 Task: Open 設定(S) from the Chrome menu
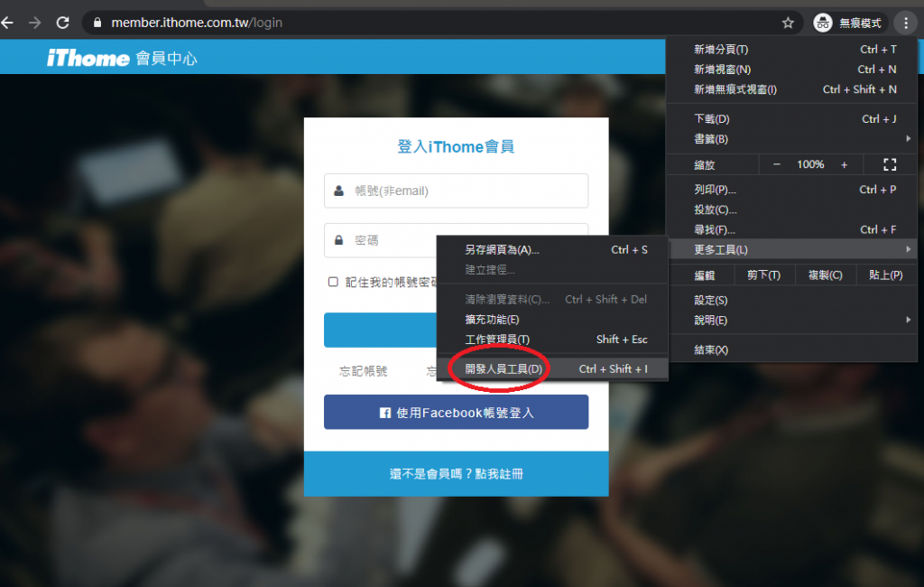click(x=791, y=301)
